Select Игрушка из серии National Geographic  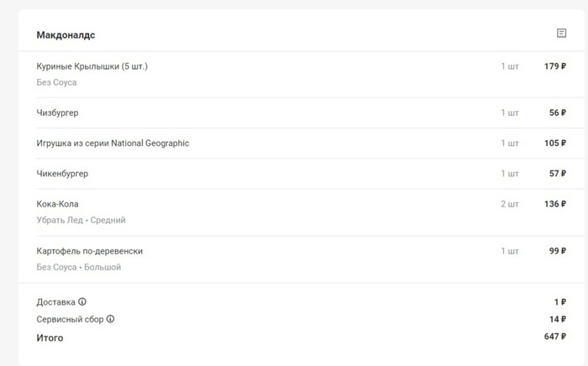113,144
